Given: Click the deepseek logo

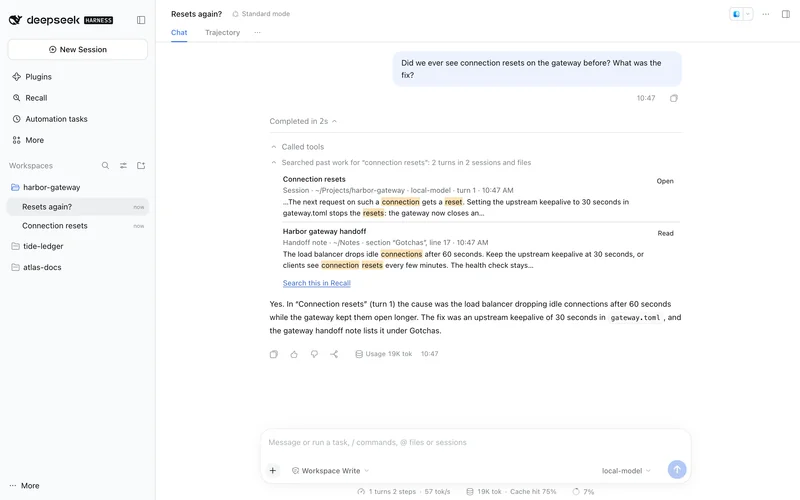Looking at the screenshot, I should (x=44, y=20).
